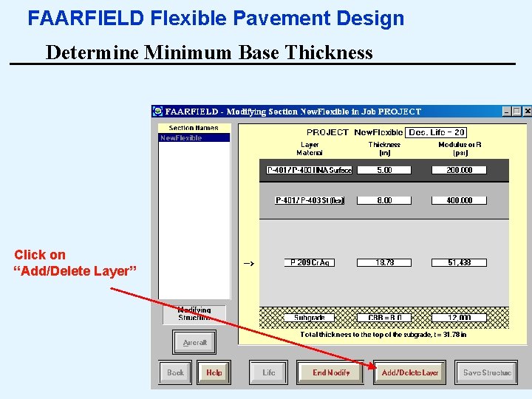Click the 400,000 modulus field
532x399 pixels.
[x=459, y=200]
